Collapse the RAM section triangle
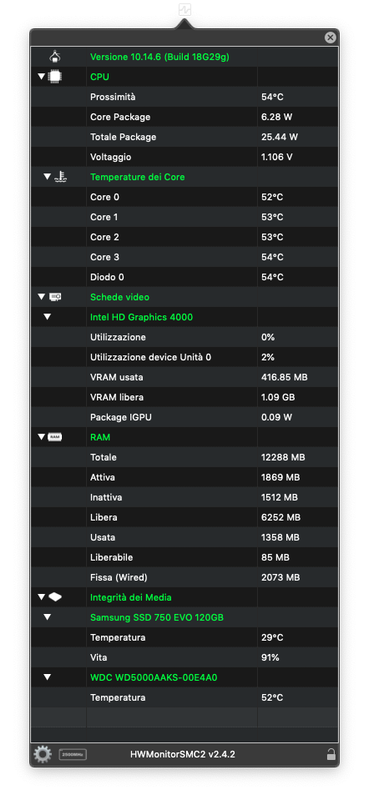The width and height of the screenshot is (369, 800). pyautogui.click(x=41, y=437)
